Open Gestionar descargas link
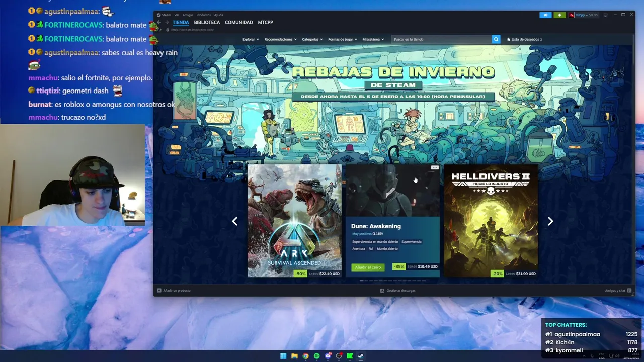644x362 pixels. tap(401, 290)
